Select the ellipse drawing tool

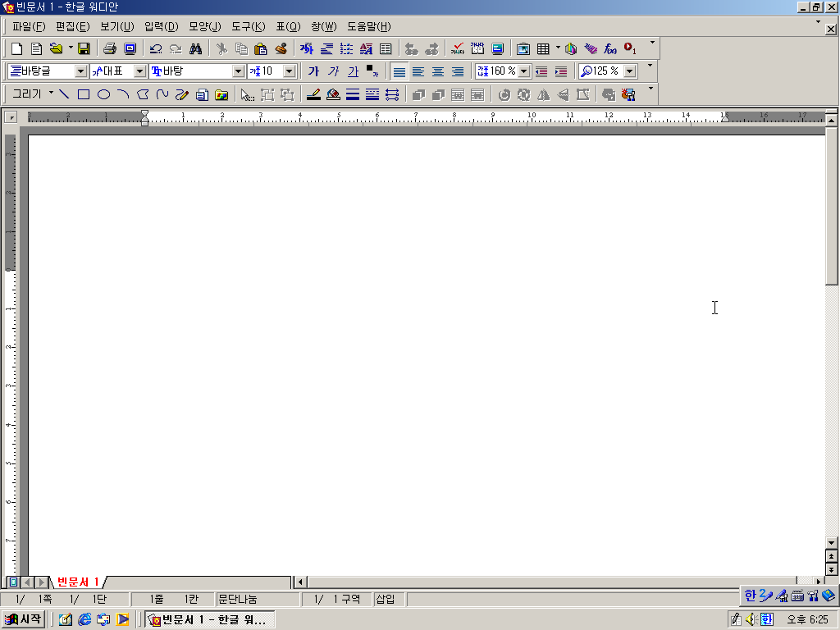103,94
